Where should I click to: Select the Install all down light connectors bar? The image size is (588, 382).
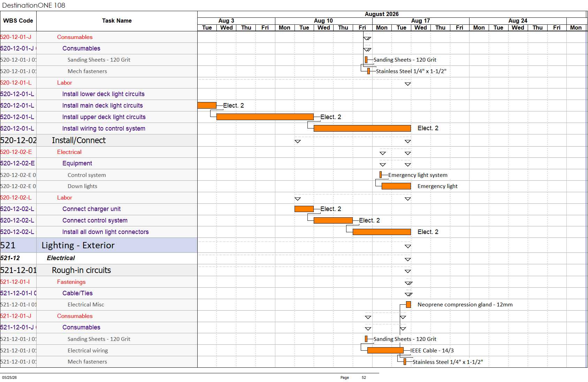(x=382, y=232)
